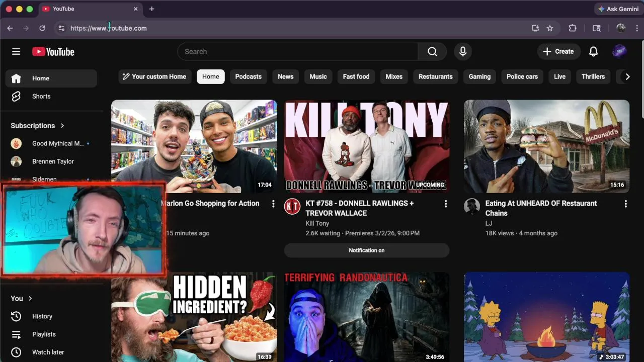
Task: Select the Podcasts chip
Action: pos(249,76)
